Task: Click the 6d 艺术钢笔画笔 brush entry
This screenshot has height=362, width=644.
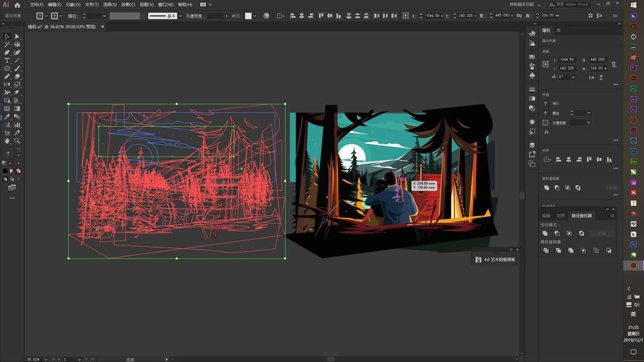Action: (x=496, y=259)
